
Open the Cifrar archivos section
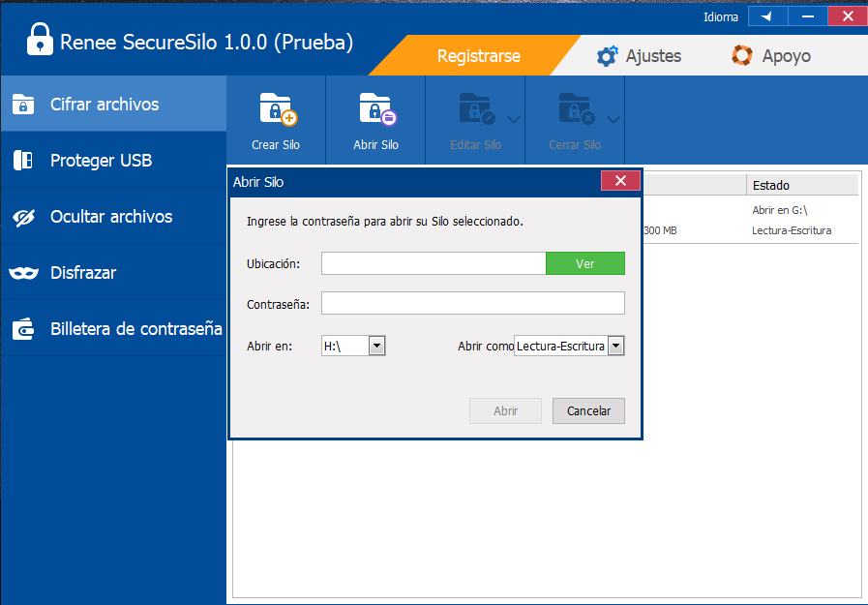click(x=113, y=105)
